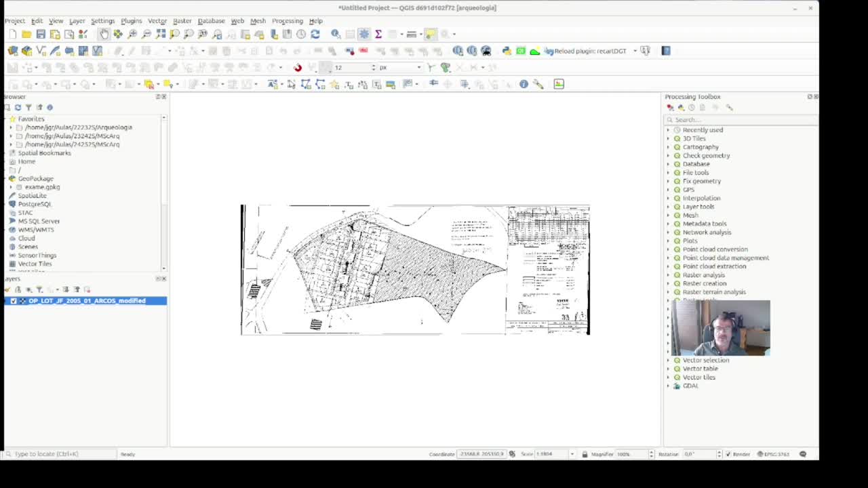Image resolution: width=868 pixels, height=488 pixels.
Task: Create a new project with the blank page icon
Action: (13, 34)
